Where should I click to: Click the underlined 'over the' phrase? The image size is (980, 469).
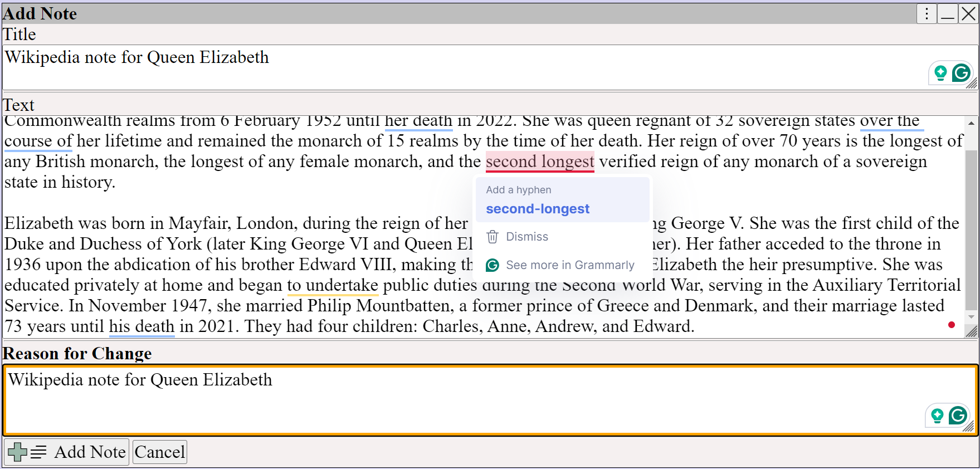(x=892, y=121)
